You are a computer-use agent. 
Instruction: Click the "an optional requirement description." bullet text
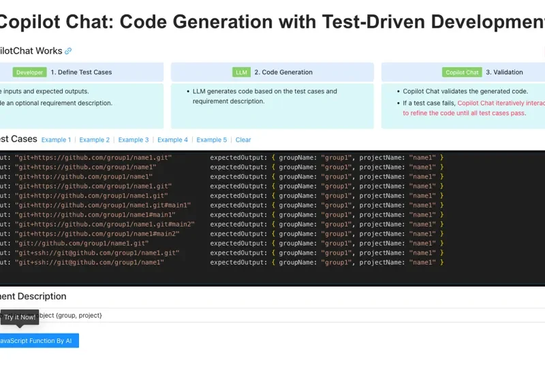click(x=59, y=103)
